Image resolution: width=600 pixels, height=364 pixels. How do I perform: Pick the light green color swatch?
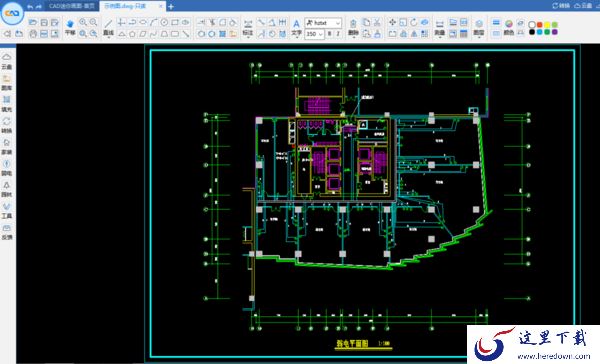pyautogui.click(x=555, y=24)
